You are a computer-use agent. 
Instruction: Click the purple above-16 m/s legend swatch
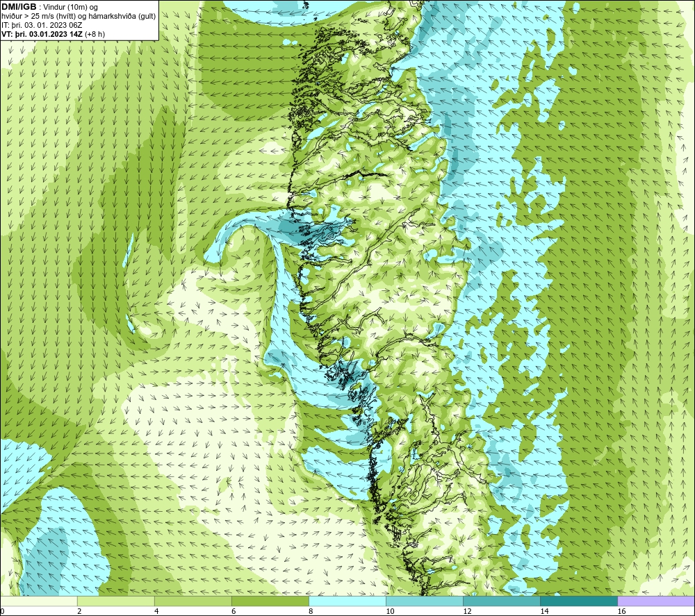point(656,601)
